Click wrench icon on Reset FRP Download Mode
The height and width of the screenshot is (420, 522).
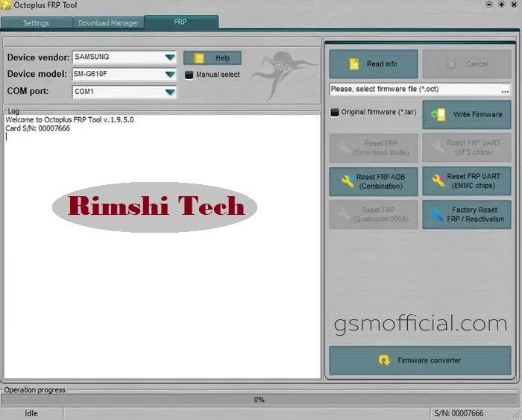(344, 148)
